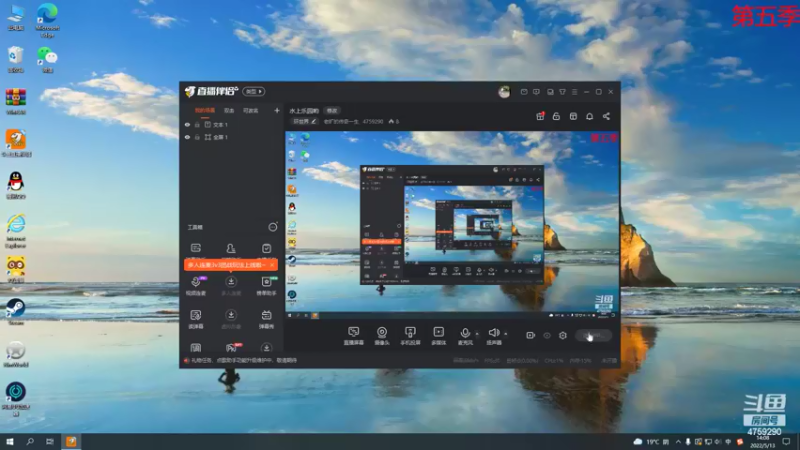Click the 修改 button next to the stream title
Image resolution: width=800 pixels, height=450 pixels.
332,111
